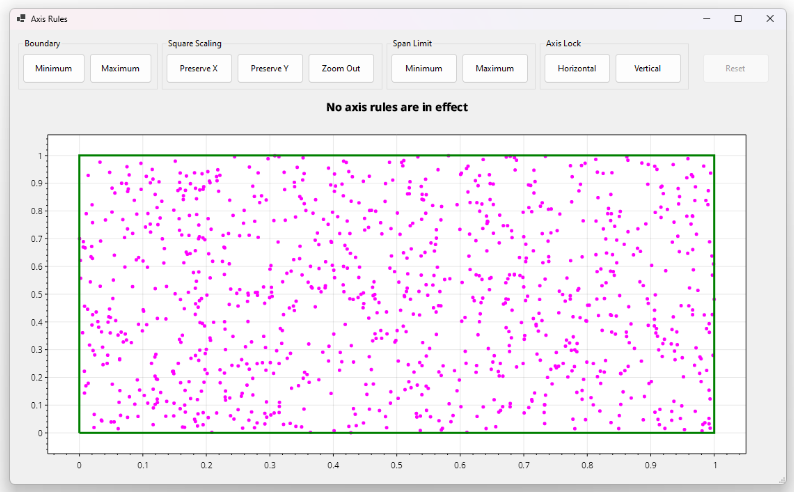794x492 pixels.
Task: Click the Maximum button under Boundary
Action: pyautogui.click(x=121, y=68)
